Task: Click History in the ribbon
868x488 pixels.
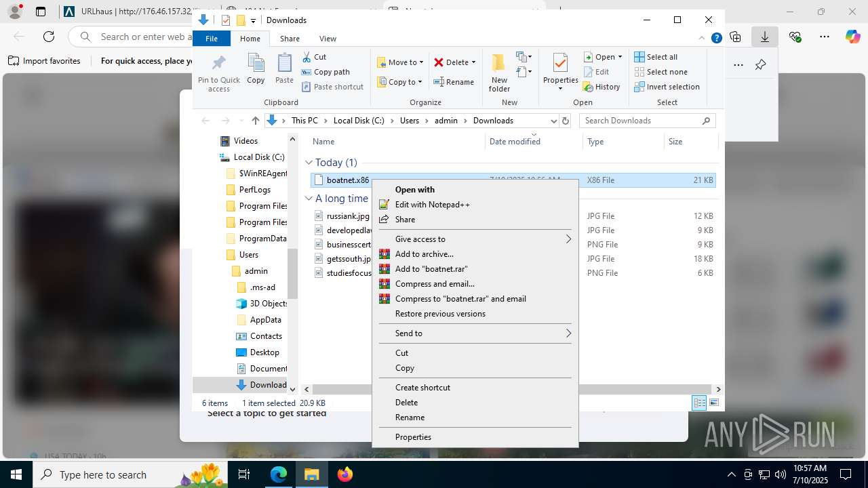Action: pos(601,87)
